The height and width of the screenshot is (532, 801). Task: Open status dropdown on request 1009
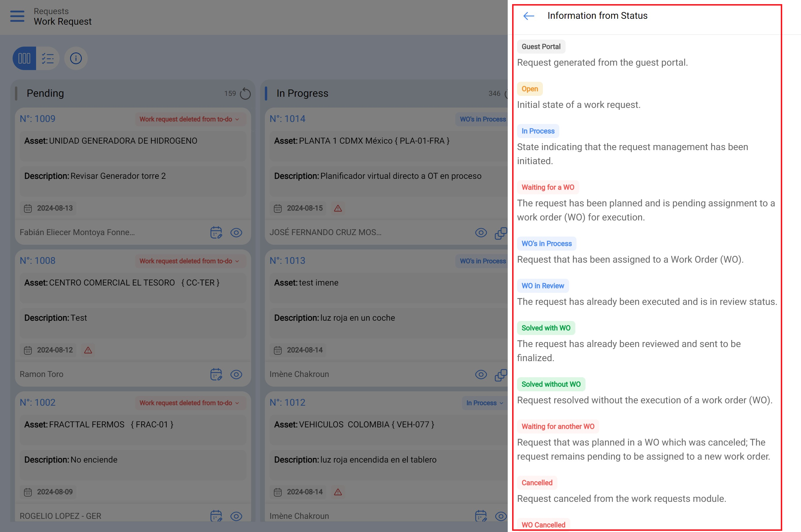coord(190,119)
